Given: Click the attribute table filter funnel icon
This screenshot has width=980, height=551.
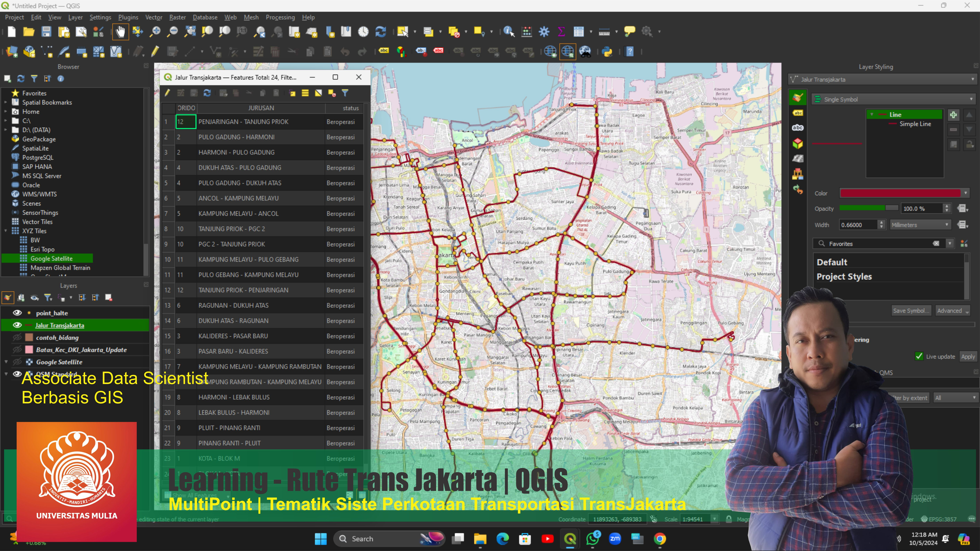Looking at the screenshot, I should tap(345, 93).
